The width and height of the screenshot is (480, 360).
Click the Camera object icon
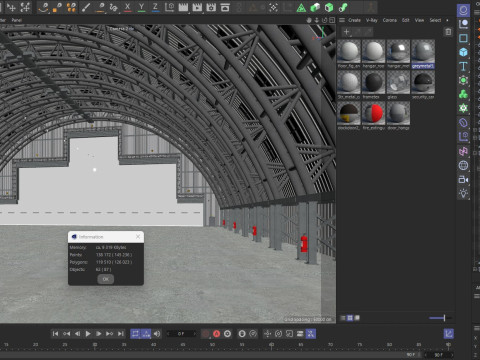(463, 180)
